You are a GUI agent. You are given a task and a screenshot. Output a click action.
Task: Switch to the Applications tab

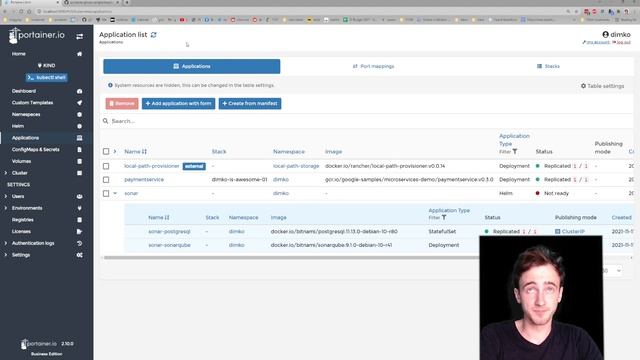click(x=192, y=67)
